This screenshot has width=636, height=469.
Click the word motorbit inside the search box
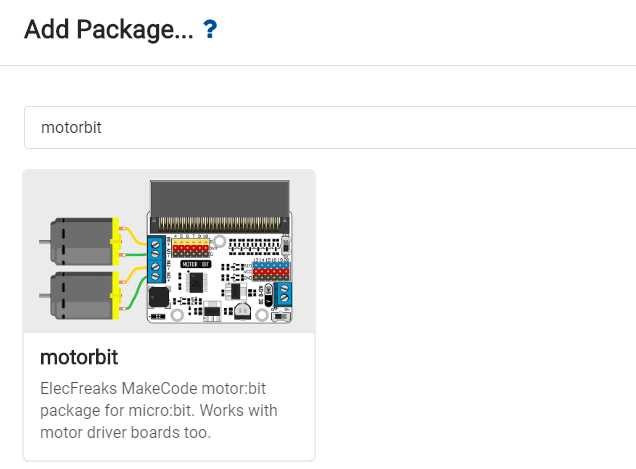point(71,128)
